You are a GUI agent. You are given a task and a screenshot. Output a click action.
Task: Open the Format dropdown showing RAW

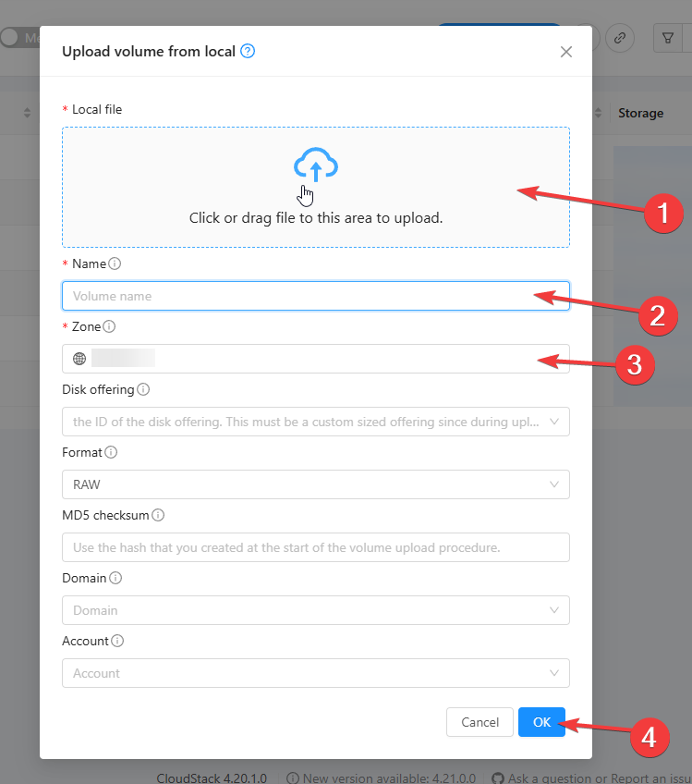click(314, 484)
